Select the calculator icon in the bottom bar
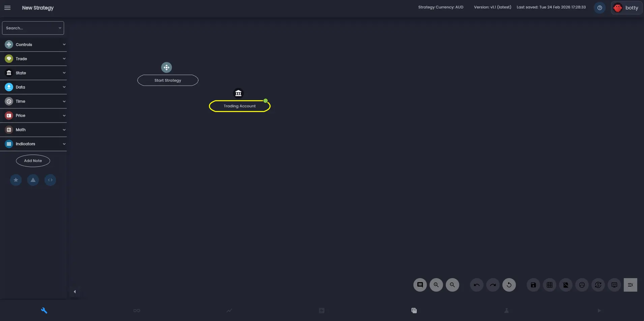The height and width of the screenshot is (321, 644). click(x=414, y=311)
